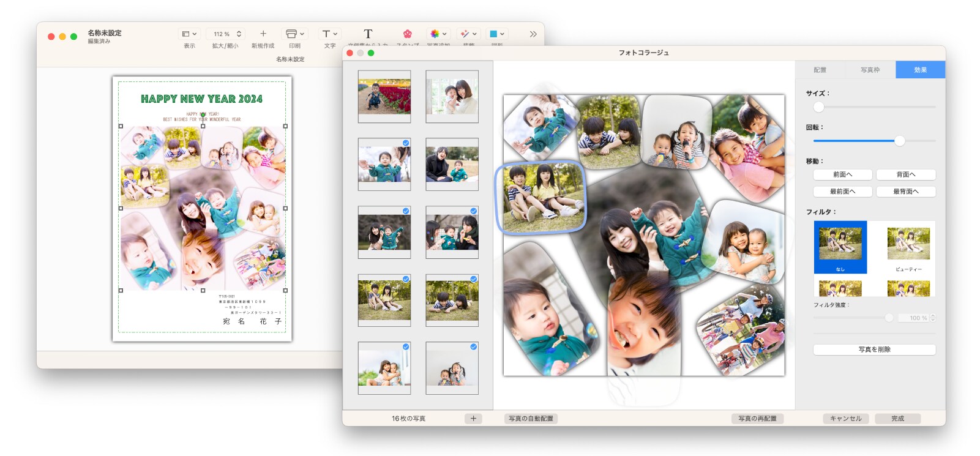The width and height of the screenshot is (980, 456).
Task: Select the woman holding baby indoors thumbnail
Action: (452, 97)
